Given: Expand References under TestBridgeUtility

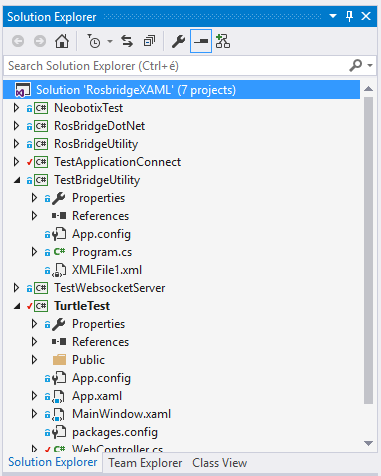Looking at the screenshot, I should [34, 216].
